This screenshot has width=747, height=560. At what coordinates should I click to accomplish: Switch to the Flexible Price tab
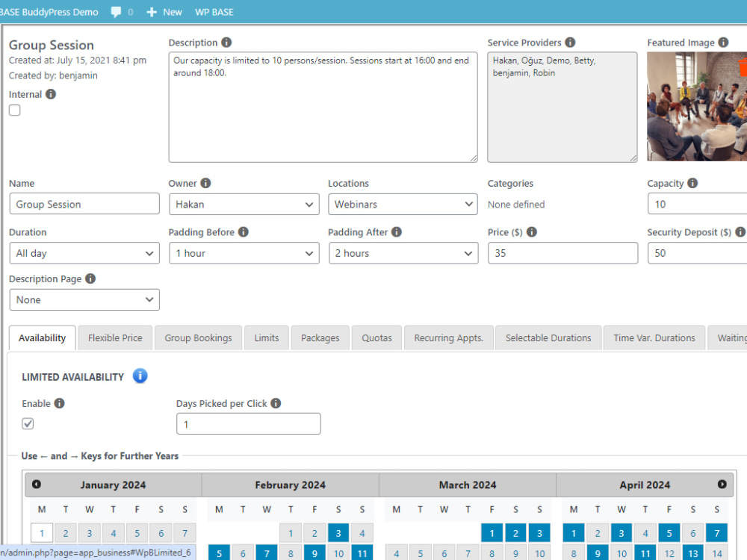tap(115, 338)
